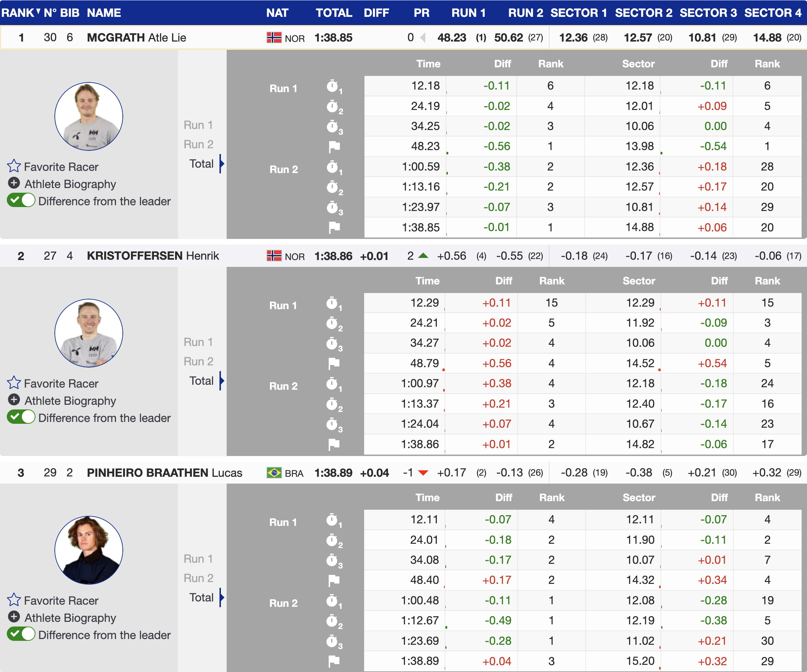Click McGrath's Run 1 finish flag icon
The height and width of the screenshot is (672, 807).
click(334, 147)
